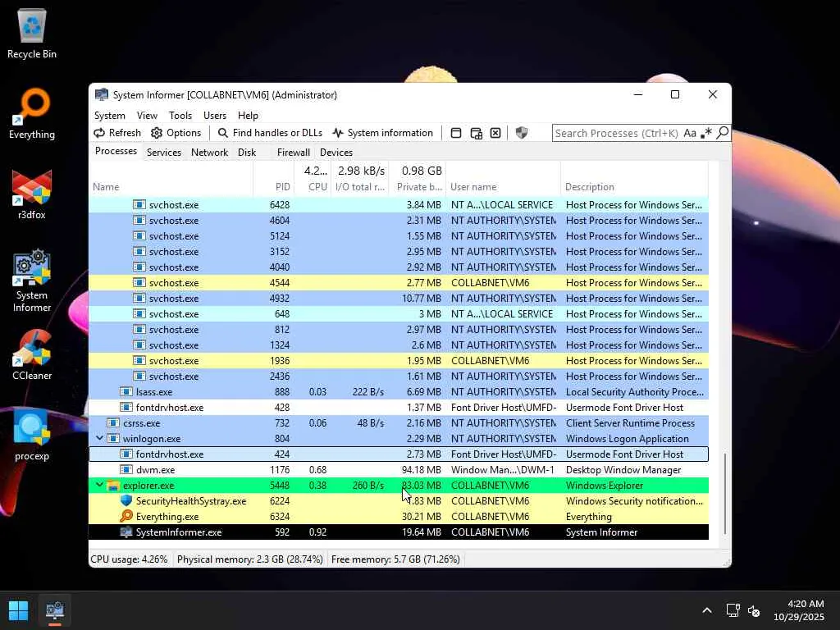Viewport: 840px width, 630px height.
Task: Open the Recycle Bin desktop icon
Action: pos(32,33)
